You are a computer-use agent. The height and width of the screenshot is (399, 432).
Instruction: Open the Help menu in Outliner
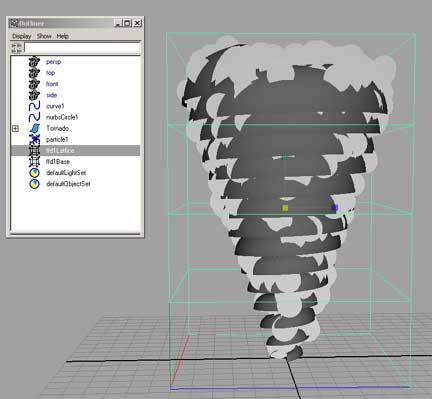pos(63,36)
